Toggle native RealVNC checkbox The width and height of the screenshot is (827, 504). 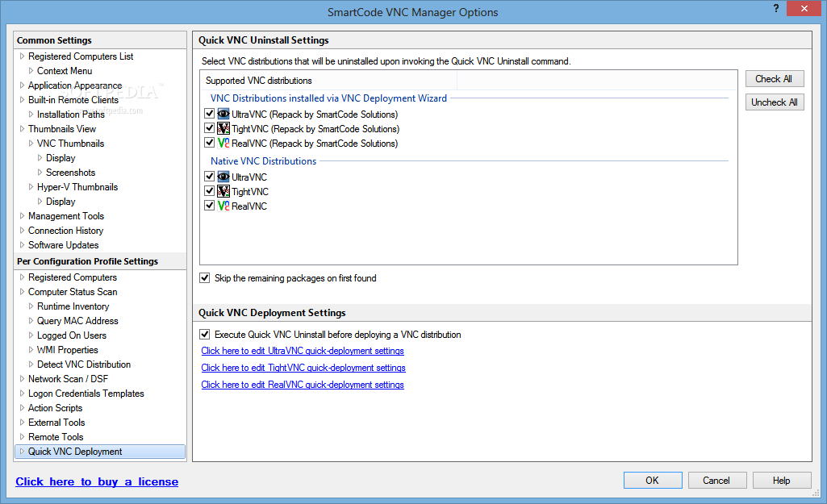click(x=210, y=205)
